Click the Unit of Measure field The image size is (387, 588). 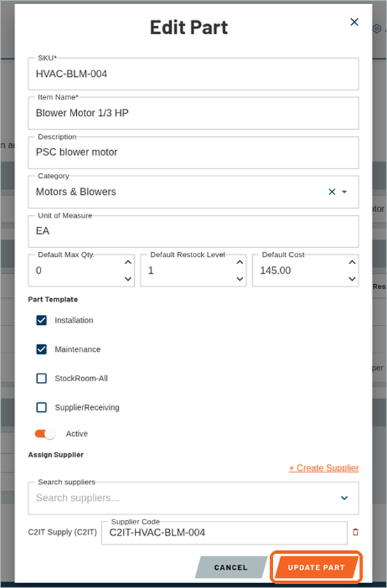(193, 231)
